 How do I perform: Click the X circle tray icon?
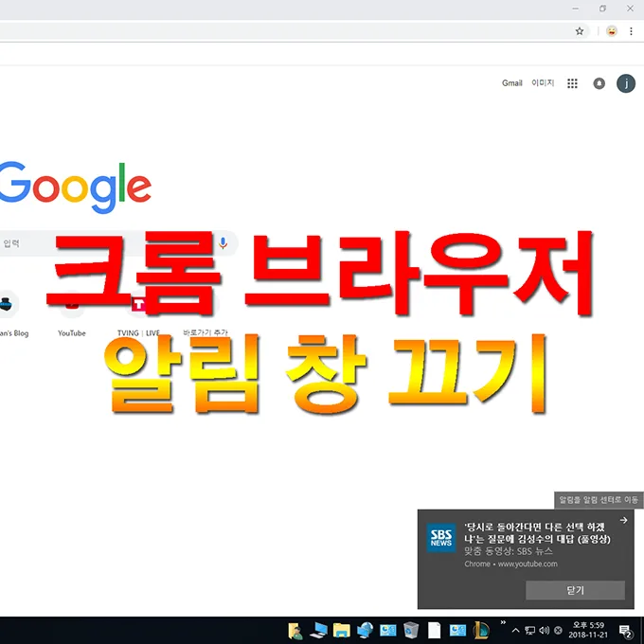tap(558, 631)
